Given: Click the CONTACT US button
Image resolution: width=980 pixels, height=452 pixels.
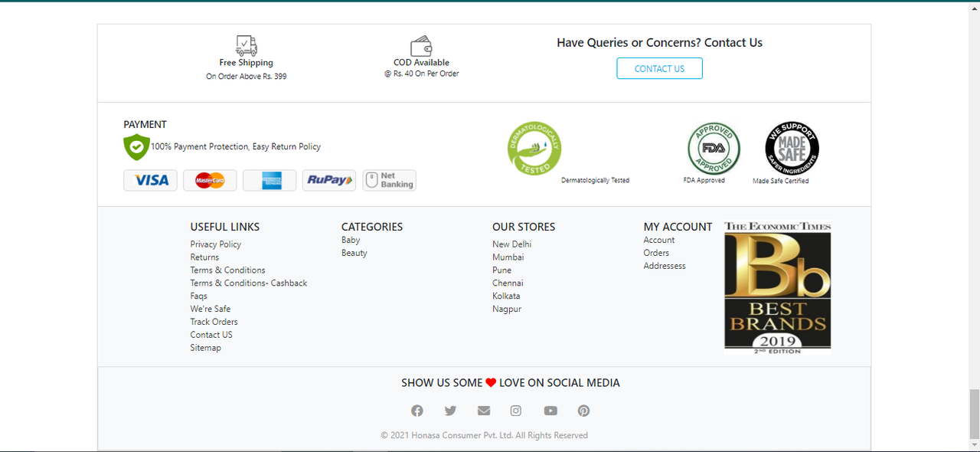Looking at the screenshot, I should pyautogui.click(x=659, y=68).
